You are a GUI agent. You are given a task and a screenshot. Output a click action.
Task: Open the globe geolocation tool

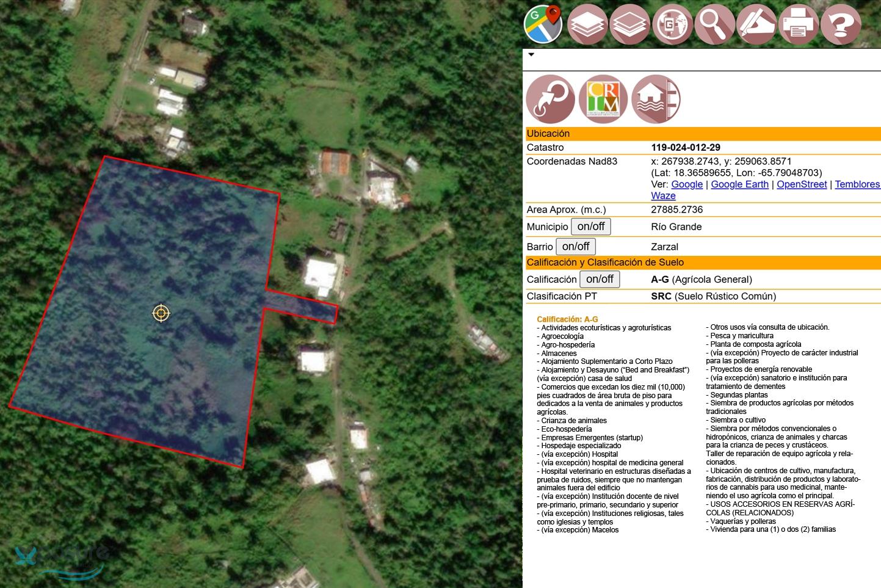pyautogui.click(x=672, y=24)
